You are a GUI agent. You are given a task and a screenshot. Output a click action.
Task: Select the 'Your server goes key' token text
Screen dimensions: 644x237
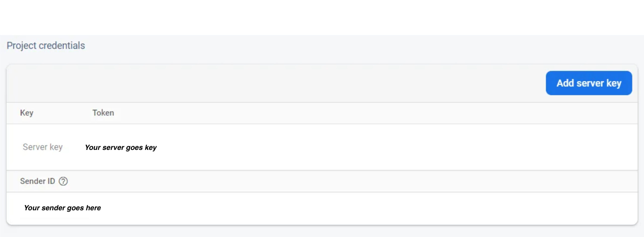click(x=121, y=147)
